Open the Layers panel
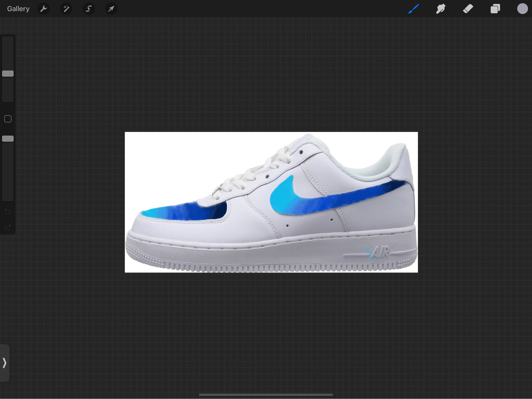Image resolution: width=532 pixels, height=399 pixels. click(495, 9)
